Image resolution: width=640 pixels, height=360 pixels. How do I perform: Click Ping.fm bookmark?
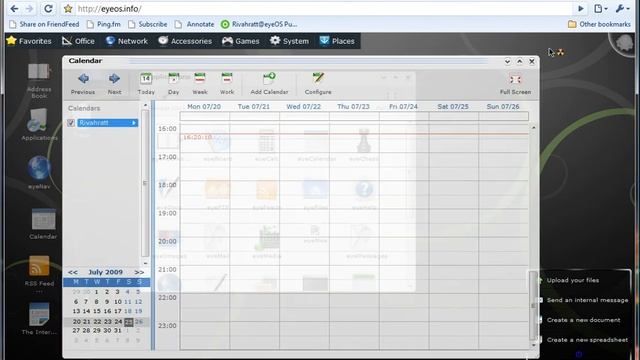[104, 24]
